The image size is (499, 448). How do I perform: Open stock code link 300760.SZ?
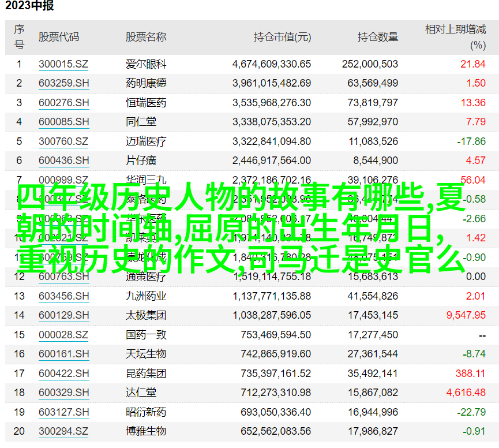tap(63, 141)
